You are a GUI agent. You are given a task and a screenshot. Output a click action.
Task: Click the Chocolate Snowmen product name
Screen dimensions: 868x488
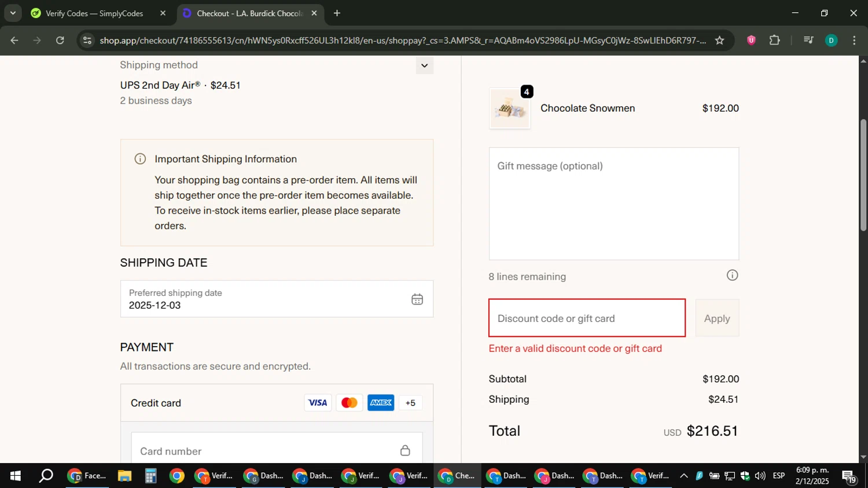[x=587, y=108]
